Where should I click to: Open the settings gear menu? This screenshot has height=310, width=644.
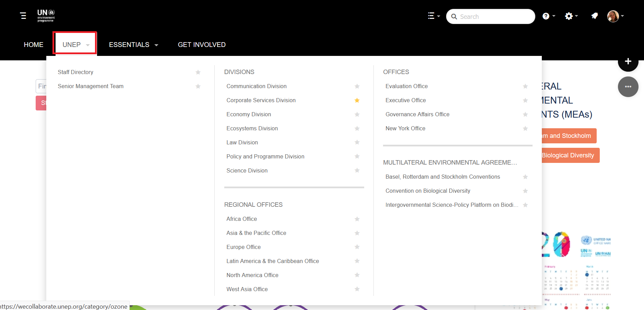coord(571,16)
